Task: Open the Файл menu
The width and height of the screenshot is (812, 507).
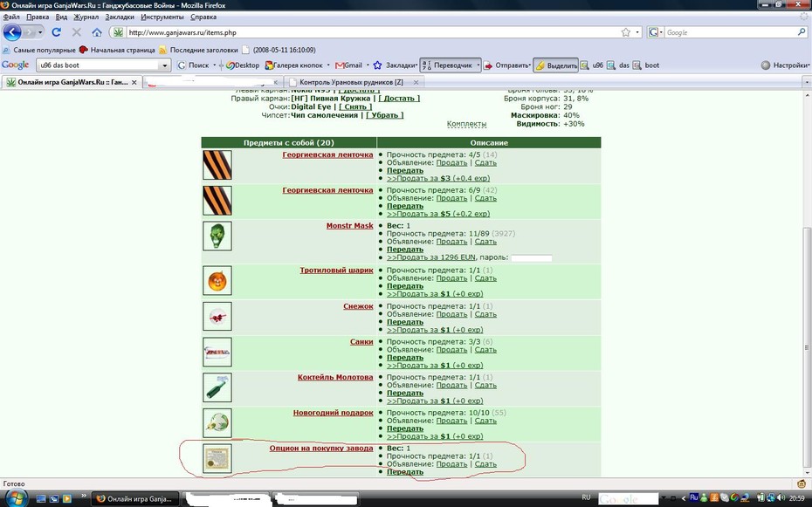Action: click(x=11, y=17)
